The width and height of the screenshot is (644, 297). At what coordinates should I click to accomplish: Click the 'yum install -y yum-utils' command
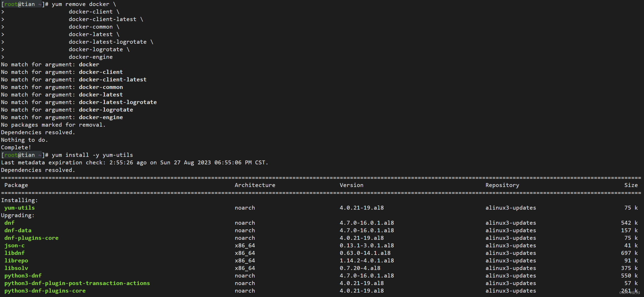point(92,155)
